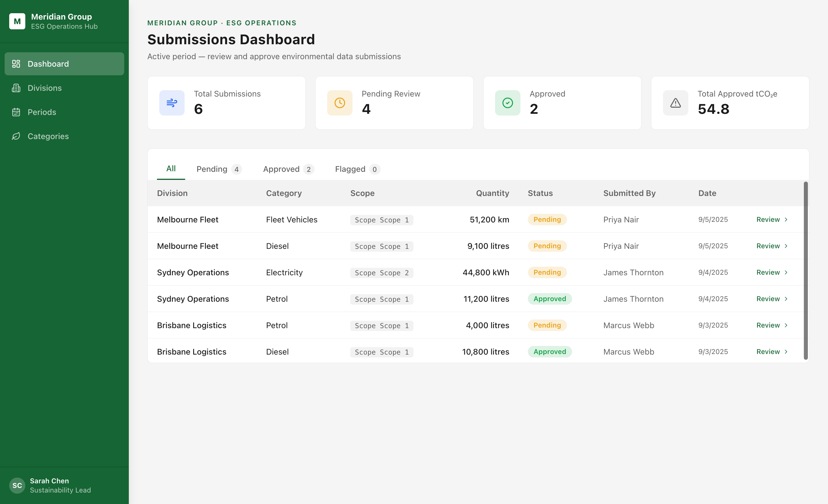828x504 pixels.
Task: Click the Scope column header
Action: (x=362, y=193)
